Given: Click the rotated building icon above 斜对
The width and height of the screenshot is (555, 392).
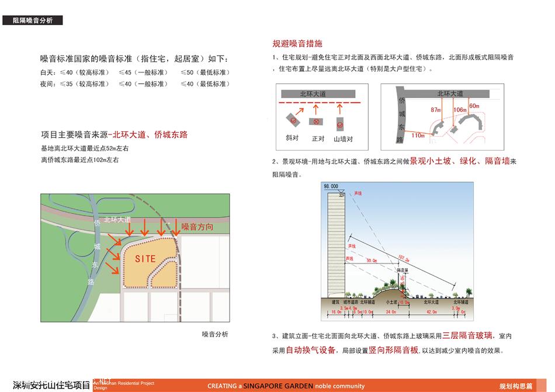Looking at the screenshot, I should [293, 120].
